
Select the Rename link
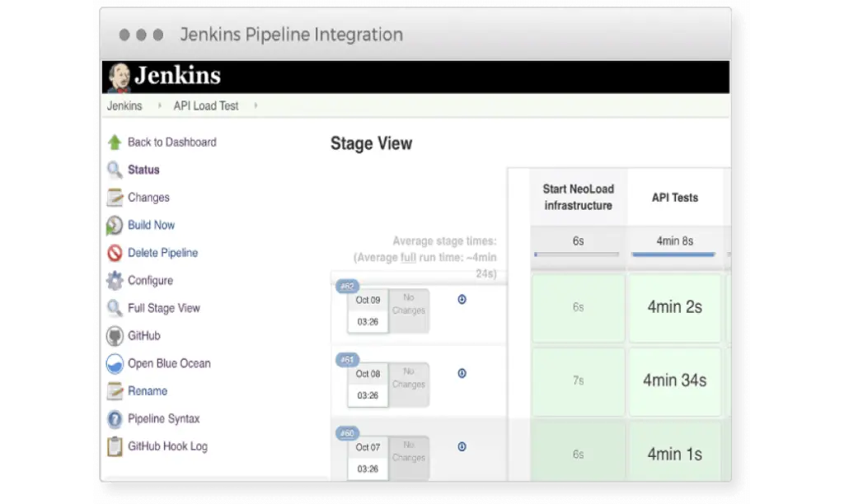pos(148,391)
